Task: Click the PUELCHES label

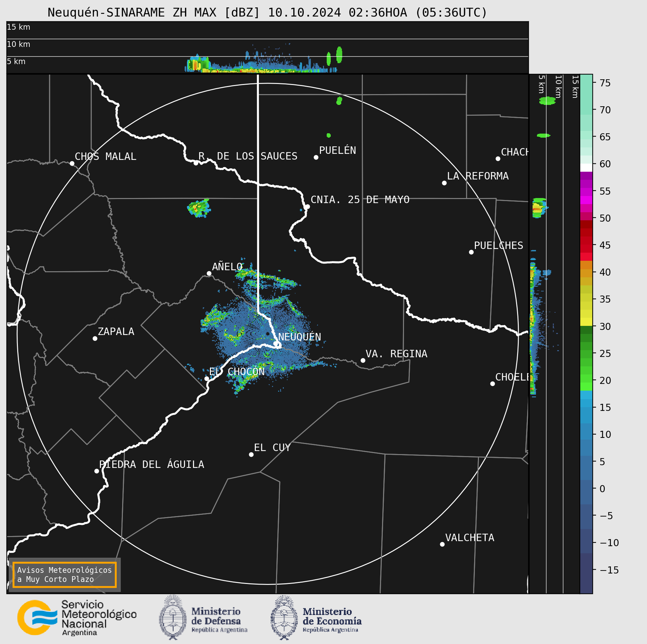Action: [x=498, y=246]
